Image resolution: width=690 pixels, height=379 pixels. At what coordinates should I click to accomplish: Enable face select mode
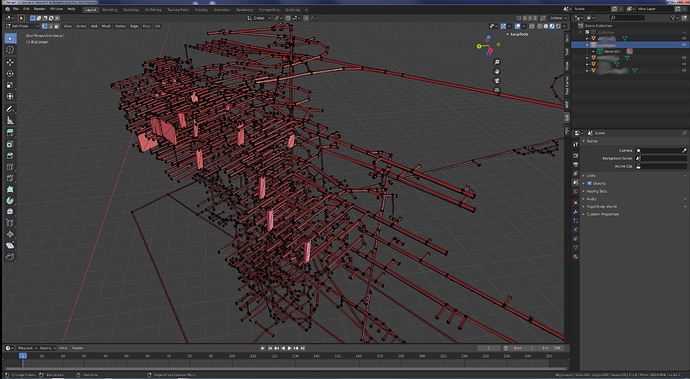click(56, 26)
